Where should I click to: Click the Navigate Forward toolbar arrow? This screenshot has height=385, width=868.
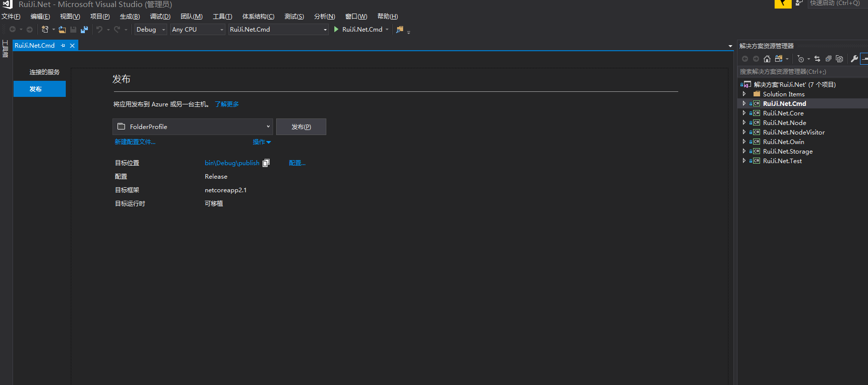point(30,30)
